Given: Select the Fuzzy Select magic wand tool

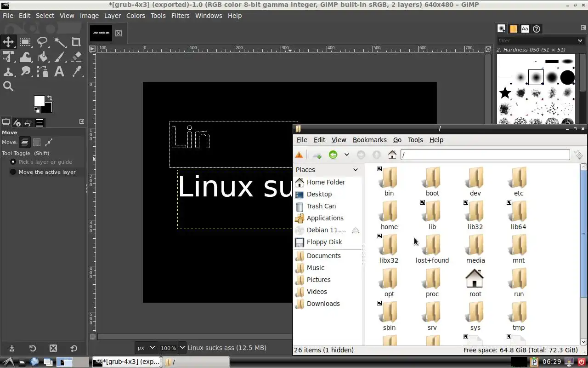Looking at the screenshot, I should click(59, 42).
